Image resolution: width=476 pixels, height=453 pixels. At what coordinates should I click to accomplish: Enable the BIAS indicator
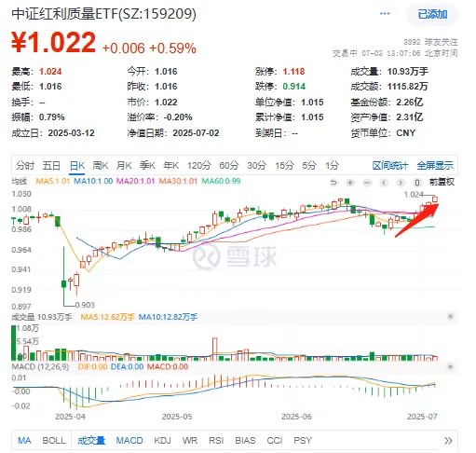245,441
